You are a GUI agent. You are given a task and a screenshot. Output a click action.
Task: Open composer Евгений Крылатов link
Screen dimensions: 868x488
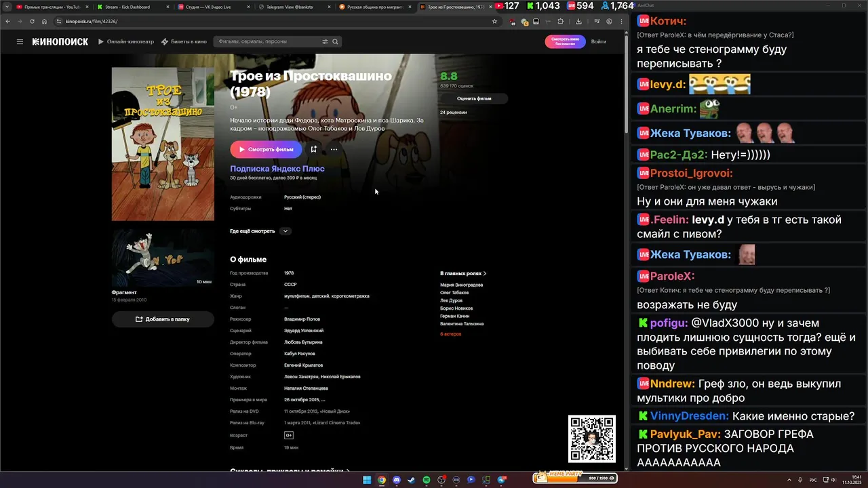[x=303, y=365]
